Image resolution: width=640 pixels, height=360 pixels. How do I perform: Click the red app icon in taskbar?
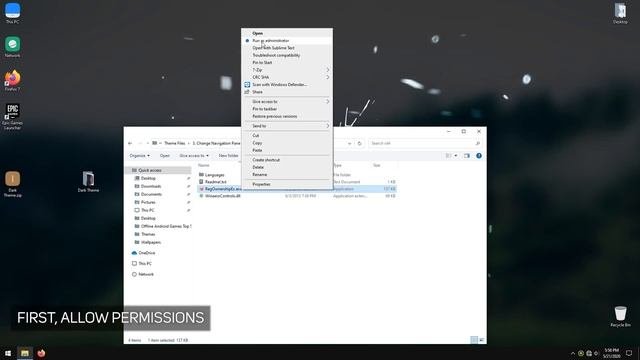(x=41, y=353)
